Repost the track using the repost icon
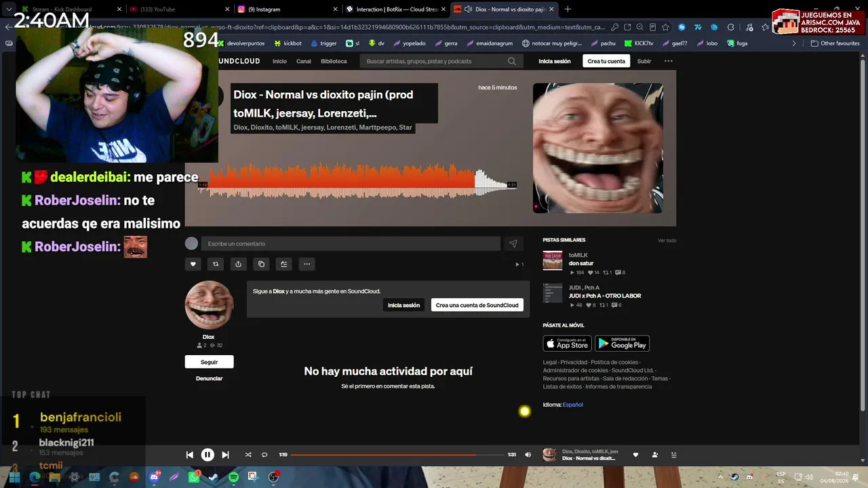The image size is (868, 488). [x=216, y=264]
